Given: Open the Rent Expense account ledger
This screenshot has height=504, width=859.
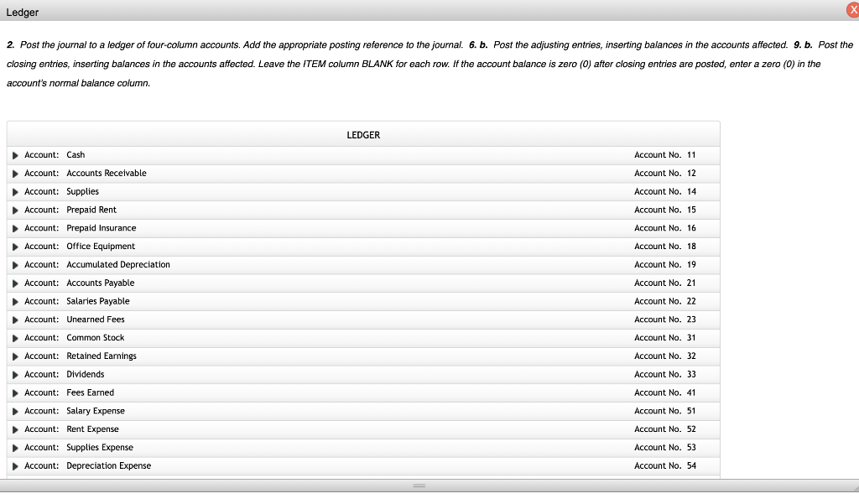Looking at the screenshot, I should pyautogui.click(x=15, y=429).
